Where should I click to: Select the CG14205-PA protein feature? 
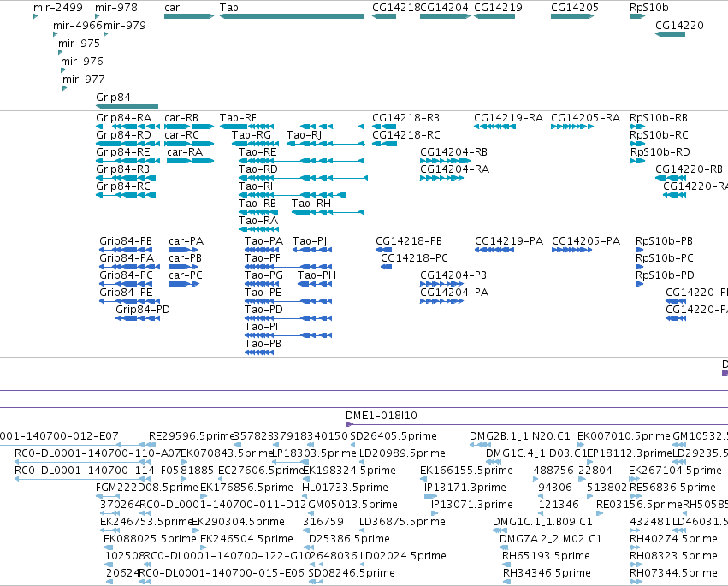coord(572,250)
